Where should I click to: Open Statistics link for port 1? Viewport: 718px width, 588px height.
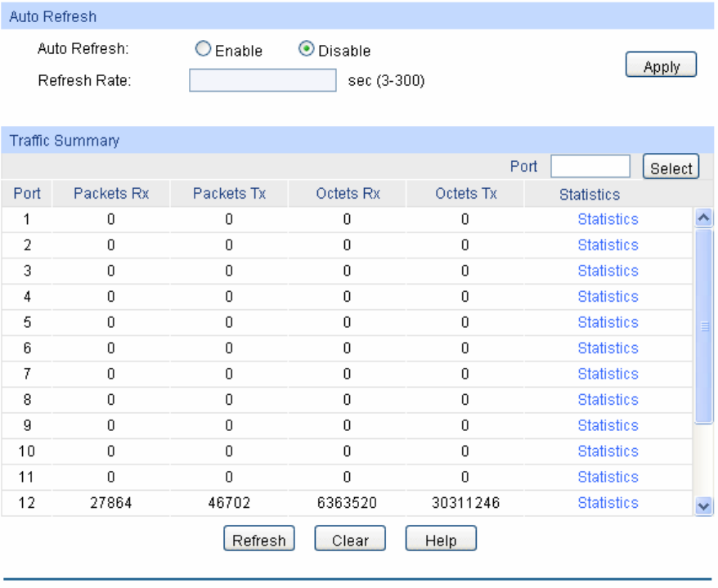(608, 219)
